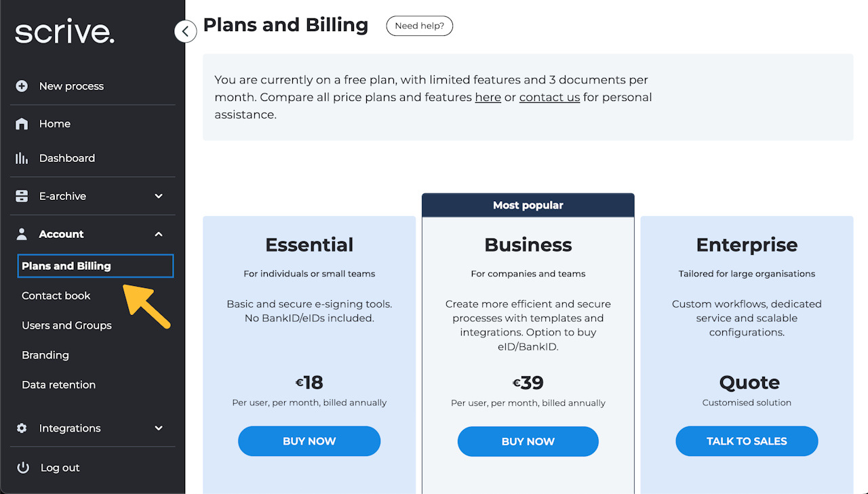868x494 pixels.
Task: Open the Data retention page
Action: (58, 385)
